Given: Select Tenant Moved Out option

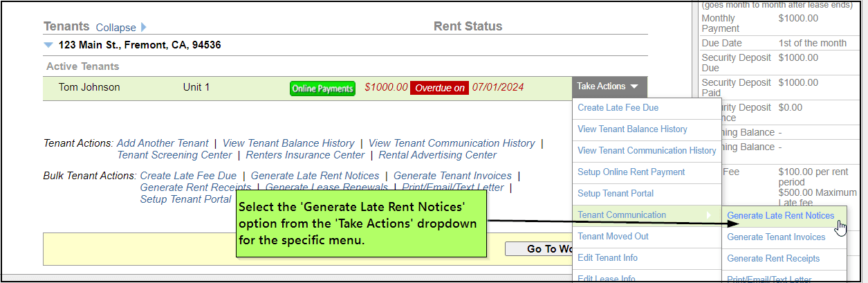Looking at the screenshot, I should click(x=613, y=237).
